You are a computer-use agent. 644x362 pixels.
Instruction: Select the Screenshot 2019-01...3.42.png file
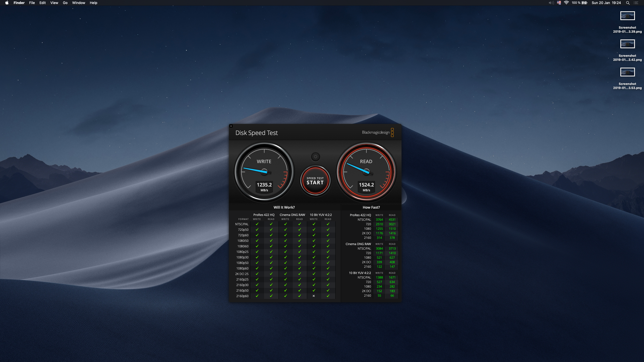tap(627, 44)
